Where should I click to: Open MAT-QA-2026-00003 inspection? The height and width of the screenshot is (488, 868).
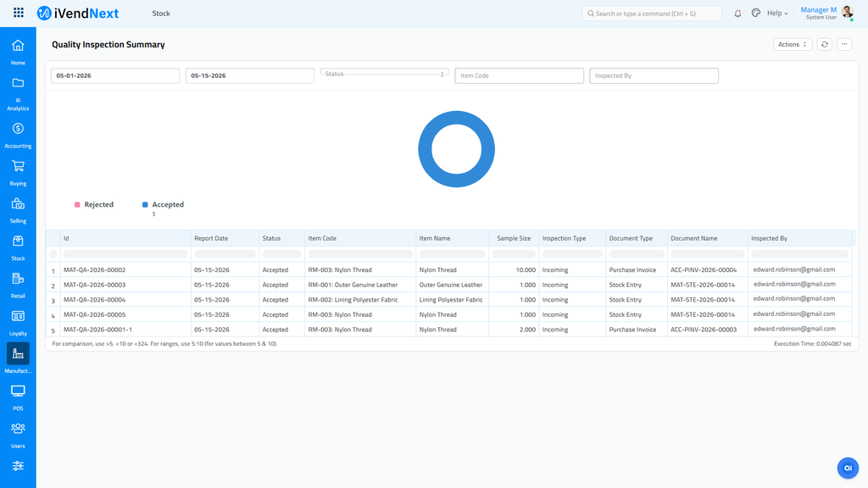point(95,285)
